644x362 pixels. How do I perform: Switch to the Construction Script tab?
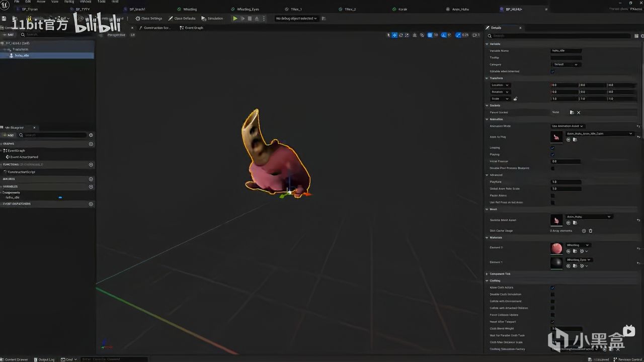tap(155, 28)
